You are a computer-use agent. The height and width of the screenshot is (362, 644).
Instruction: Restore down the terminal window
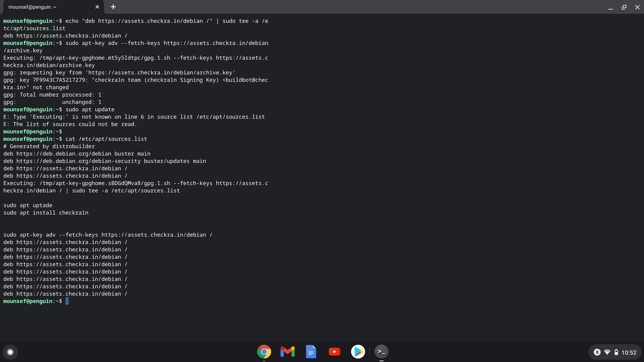click(x=624, y=7)
